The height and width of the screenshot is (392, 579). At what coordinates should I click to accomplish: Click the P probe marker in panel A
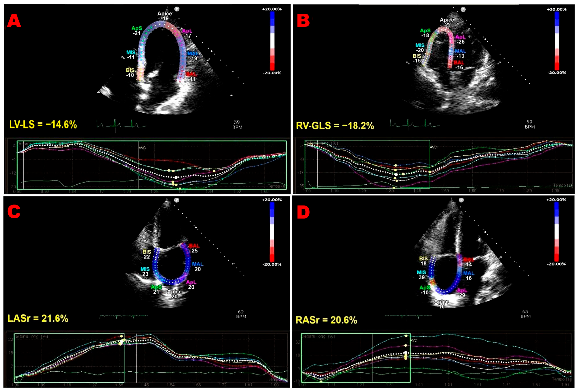pyautogui.click(x=177, y=9)
